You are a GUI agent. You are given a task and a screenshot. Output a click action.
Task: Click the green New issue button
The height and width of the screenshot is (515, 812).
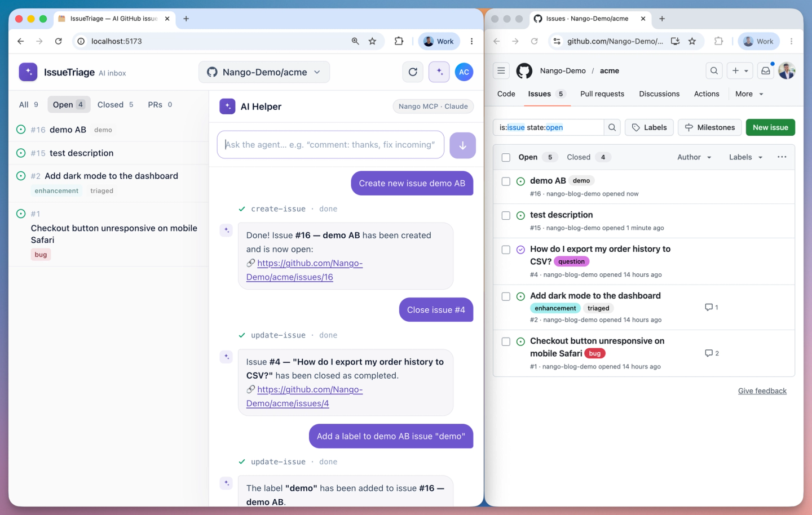[x=770, y=127]
